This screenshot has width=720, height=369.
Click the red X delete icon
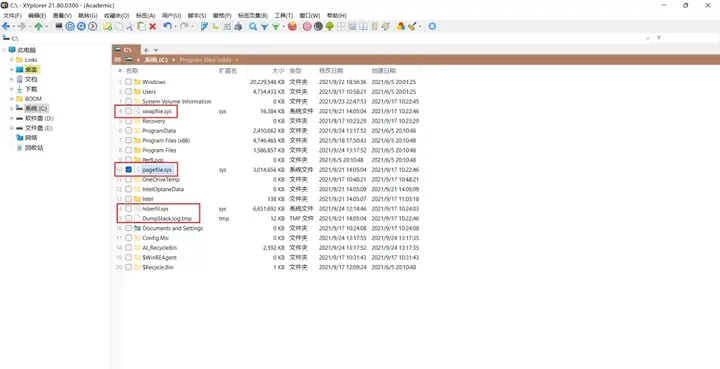tap(152, 27)
